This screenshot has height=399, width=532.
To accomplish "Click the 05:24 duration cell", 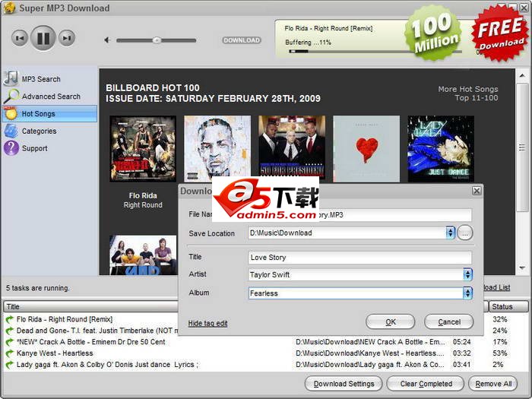I will click(462, 342).
